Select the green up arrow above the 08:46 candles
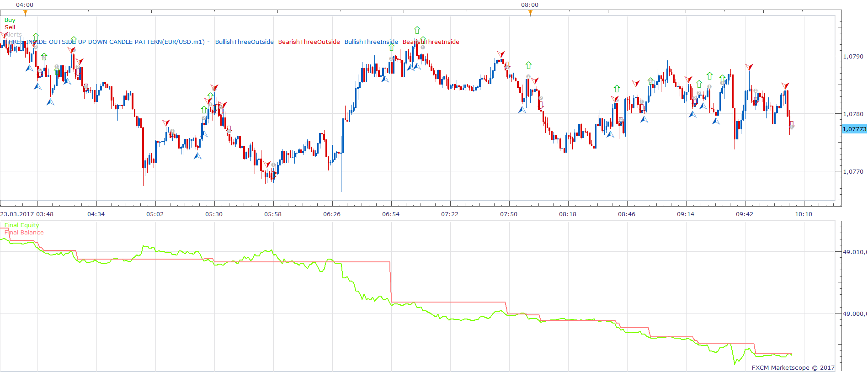The width and height of the screenshot is (868, 372). (617, 88)
